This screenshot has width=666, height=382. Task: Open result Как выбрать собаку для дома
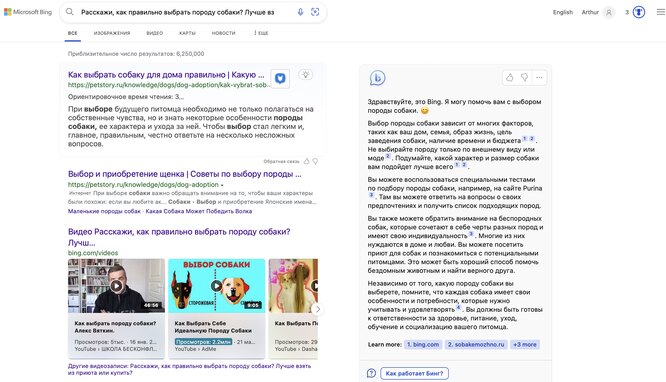coord(166,75)
